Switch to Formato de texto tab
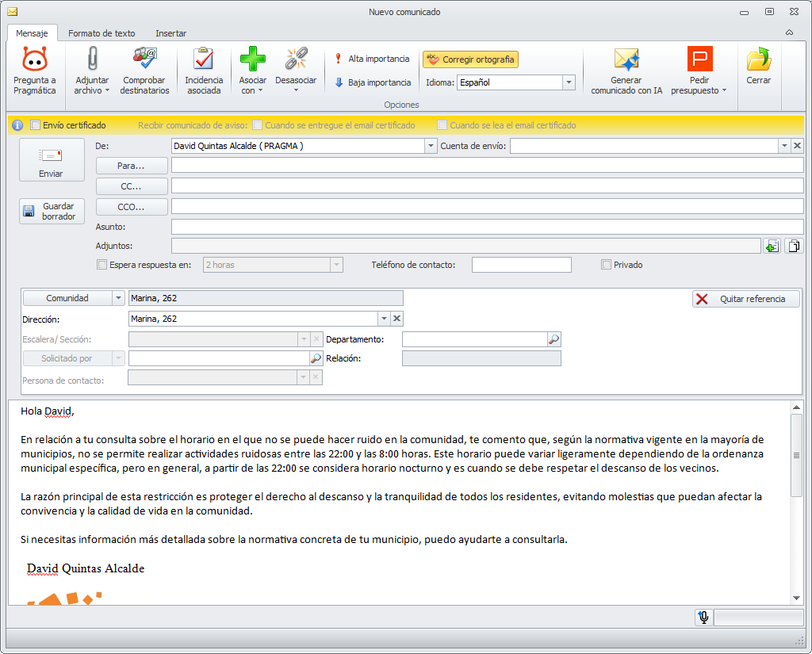The width and height of the screenshot is (812, 654). coord(101,33)
